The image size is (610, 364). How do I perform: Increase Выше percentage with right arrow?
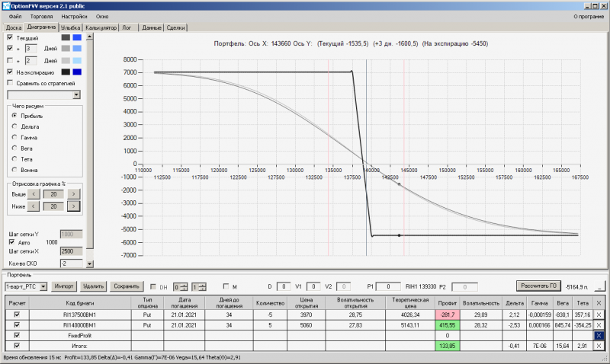(x=73, y=194)
